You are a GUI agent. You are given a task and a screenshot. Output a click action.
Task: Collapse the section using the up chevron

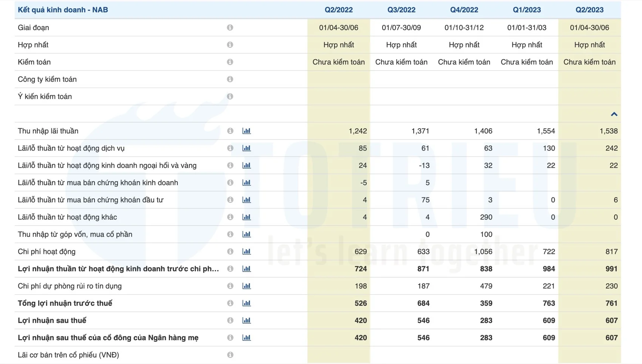(614, 114)
